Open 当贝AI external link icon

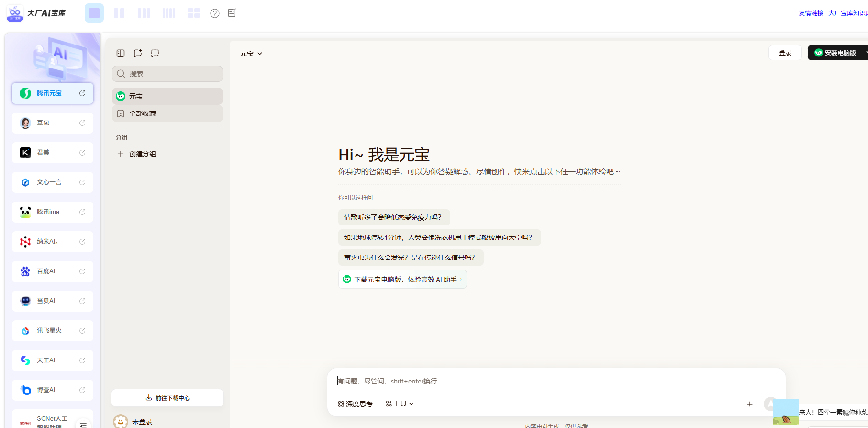[82, 301]
